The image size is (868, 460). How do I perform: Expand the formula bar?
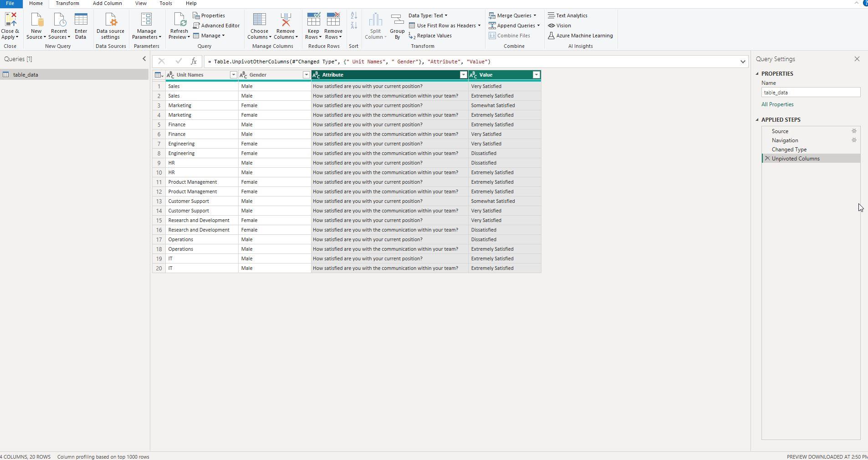(743, 62)
